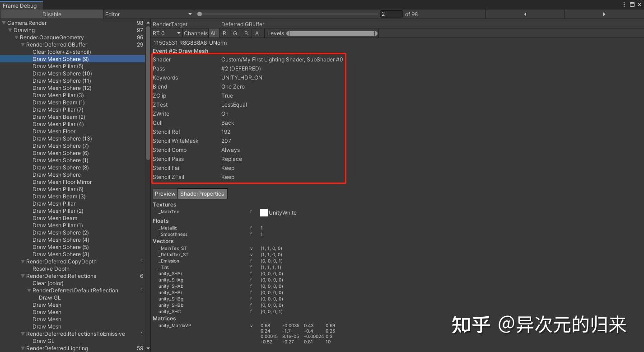644x352 pixels.
Task: Open the RT 0 render target dropdown
Action: 165,33
